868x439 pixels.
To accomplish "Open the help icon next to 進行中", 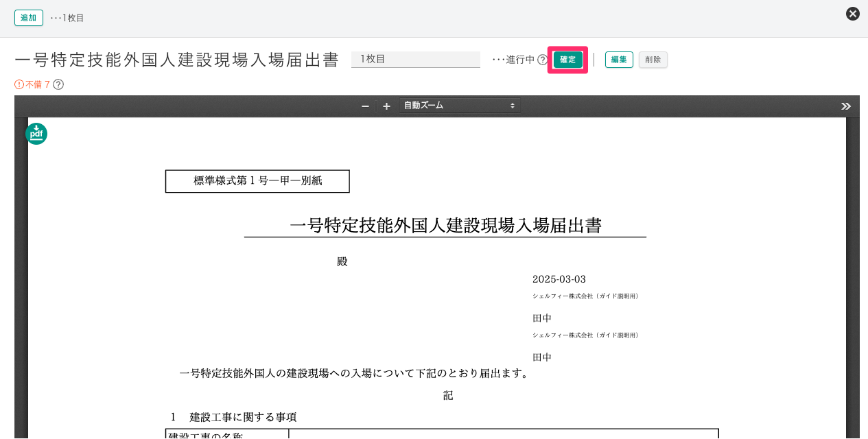I will coord(542,60).
